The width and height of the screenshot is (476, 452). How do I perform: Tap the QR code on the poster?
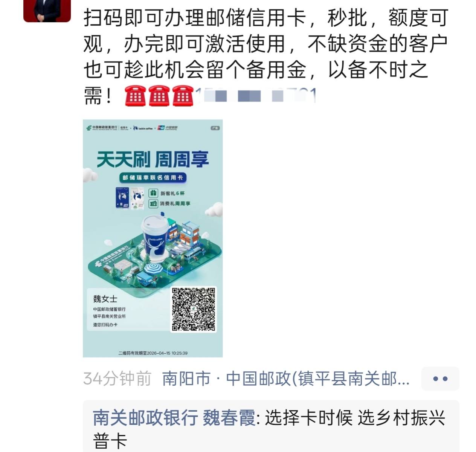(194, 309)
